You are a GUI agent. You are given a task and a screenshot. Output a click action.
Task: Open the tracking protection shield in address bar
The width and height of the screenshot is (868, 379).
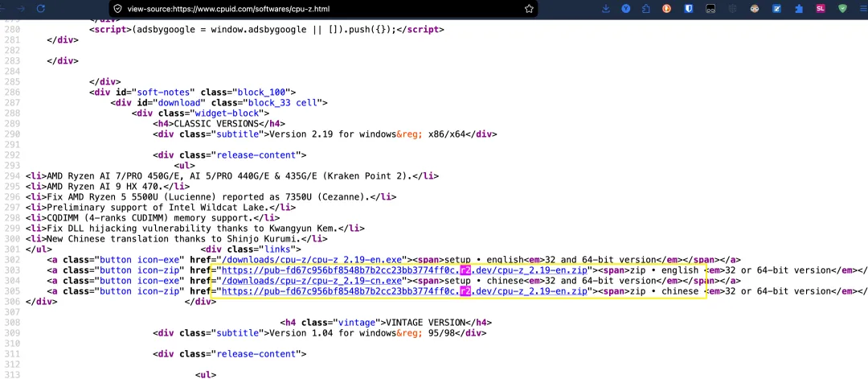(117, 9)
